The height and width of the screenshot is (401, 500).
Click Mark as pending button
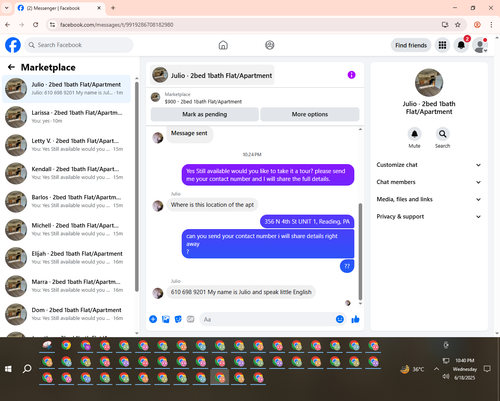tap(204, 114)
